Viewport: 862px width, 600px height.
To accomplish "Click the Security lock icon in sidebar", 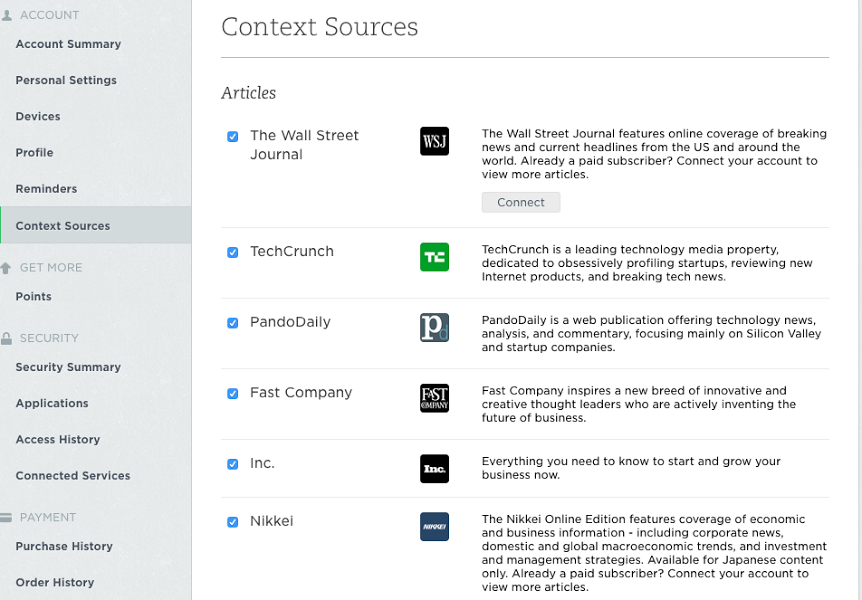I will (7, 338).
